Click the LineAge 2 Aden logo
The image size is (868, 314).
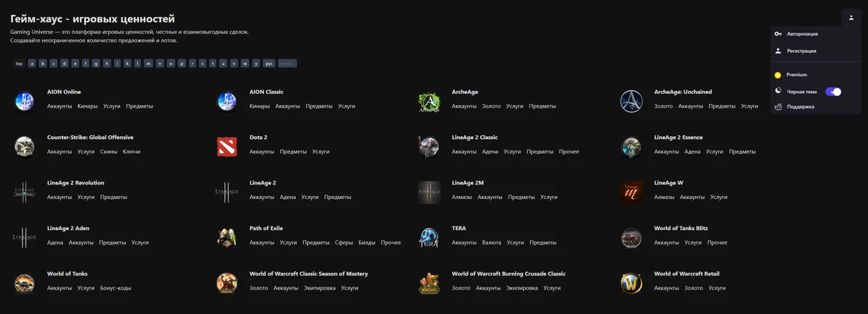[25, 238]
